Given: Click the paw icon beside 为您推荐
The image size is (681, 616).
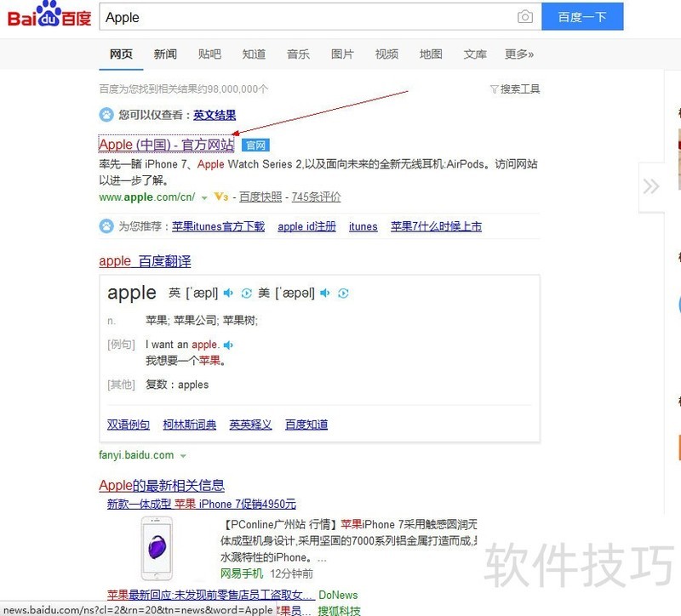Looking at the screenshot, I should pyautogui.click(x=106, y=226).
